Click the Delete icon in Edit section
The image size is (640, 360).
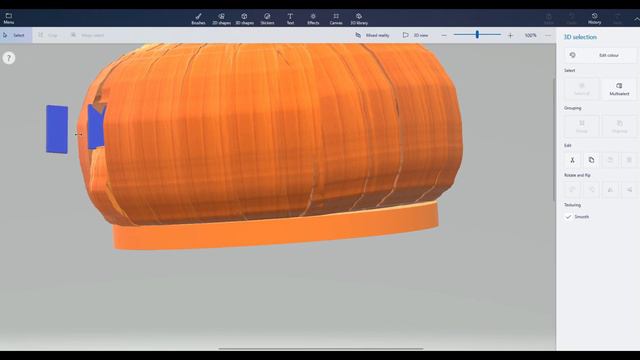point(629,160)
